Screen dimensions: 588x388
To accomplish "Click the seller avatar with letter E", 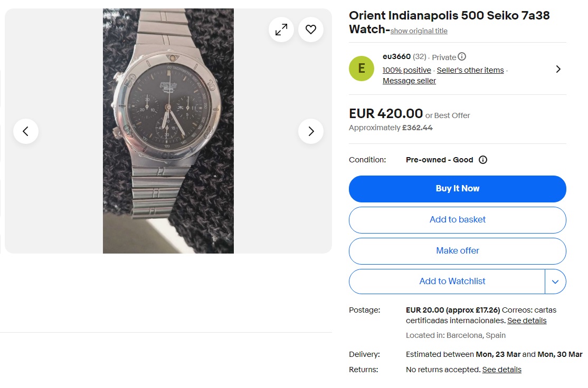I will click(361, 68).
